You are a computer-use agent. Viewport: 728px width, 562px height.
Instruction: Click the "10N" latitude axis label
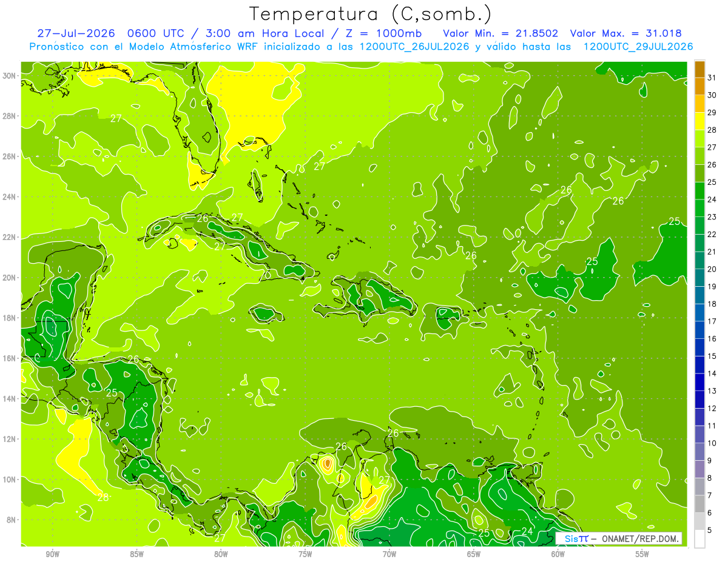click(9, 480)
